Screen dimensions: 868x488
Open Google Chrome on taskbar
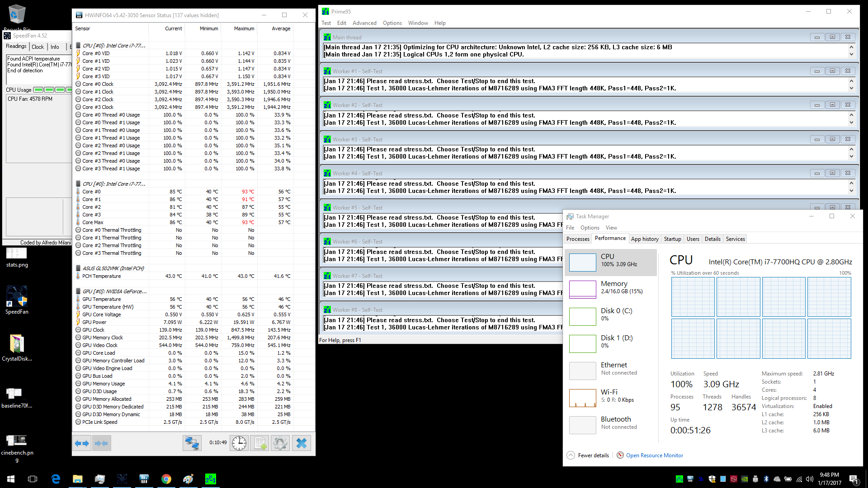click(x=166, y=479)
